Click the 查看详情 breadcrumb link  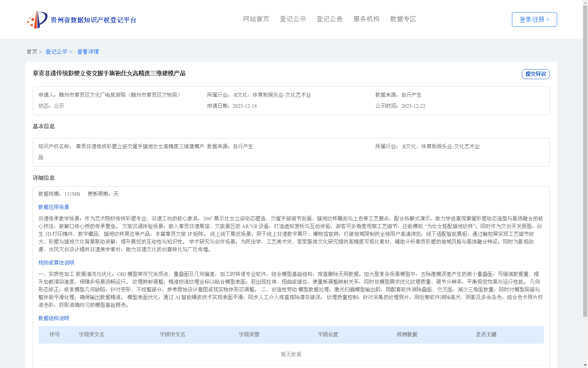(88, 52)
